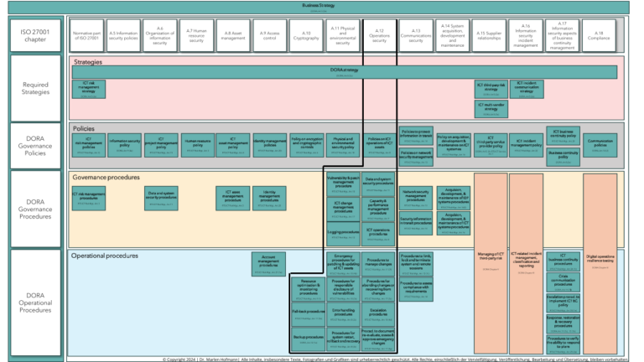Select the 'DORA Operational Procedures' row label

(35, 303)
